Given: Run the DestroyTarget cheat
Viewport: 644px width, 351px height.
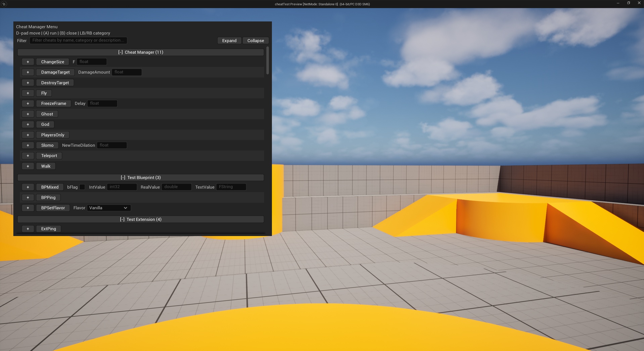Looking at the screenshot, I should tap(55, 83).
